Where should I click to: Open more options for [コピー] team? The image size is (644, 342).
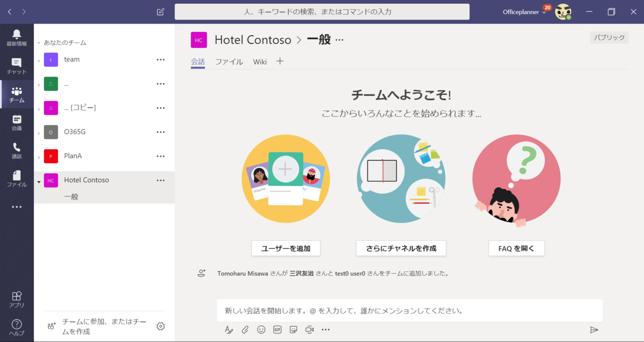click(x=160, y=108)
